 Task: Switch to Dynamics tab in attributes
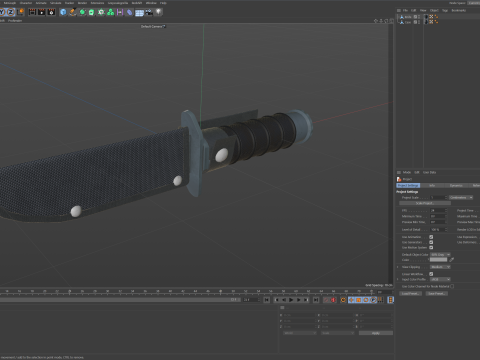tap(456, 185)
